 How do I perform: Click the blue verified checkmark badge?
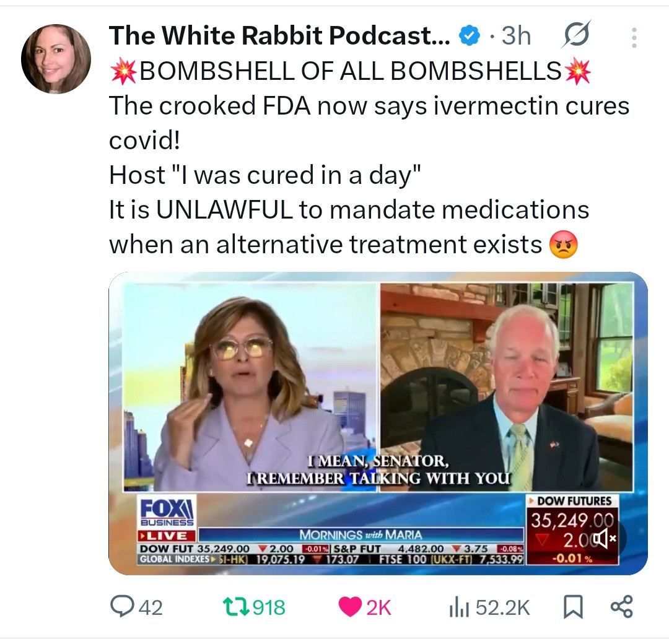coord(470,35)
